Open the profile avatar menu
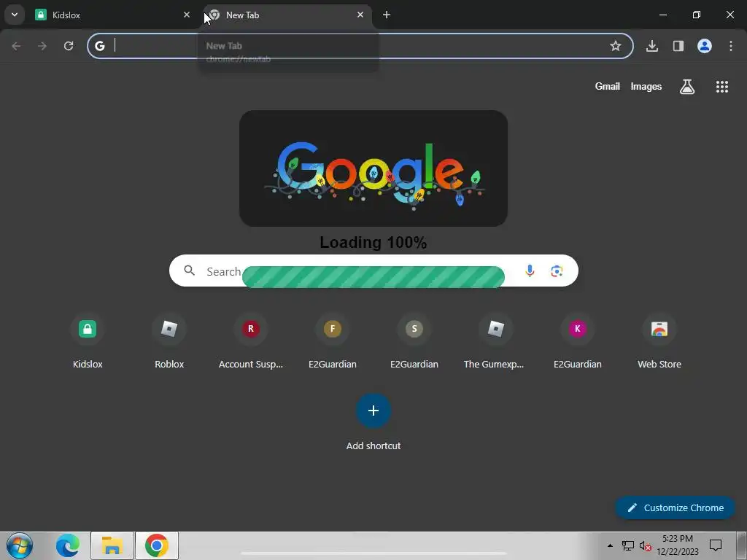This screenshot has width=747, height=560. coord(705,46)
